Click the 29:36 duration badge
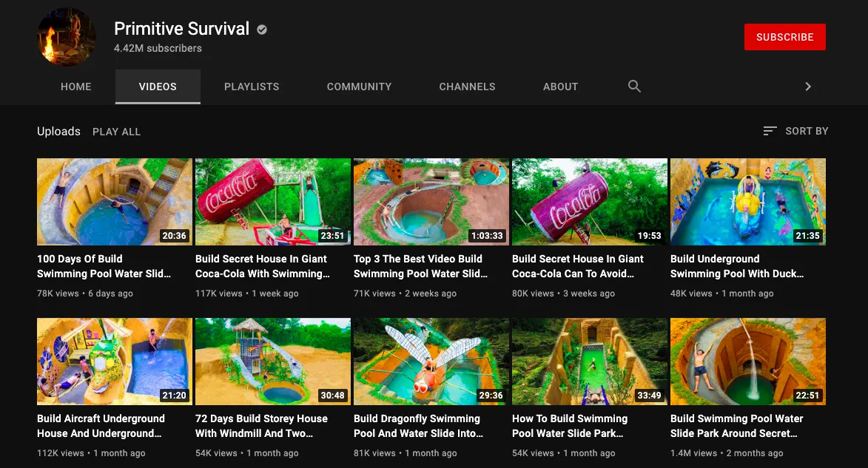868x468 pixels. click(491, 396)
